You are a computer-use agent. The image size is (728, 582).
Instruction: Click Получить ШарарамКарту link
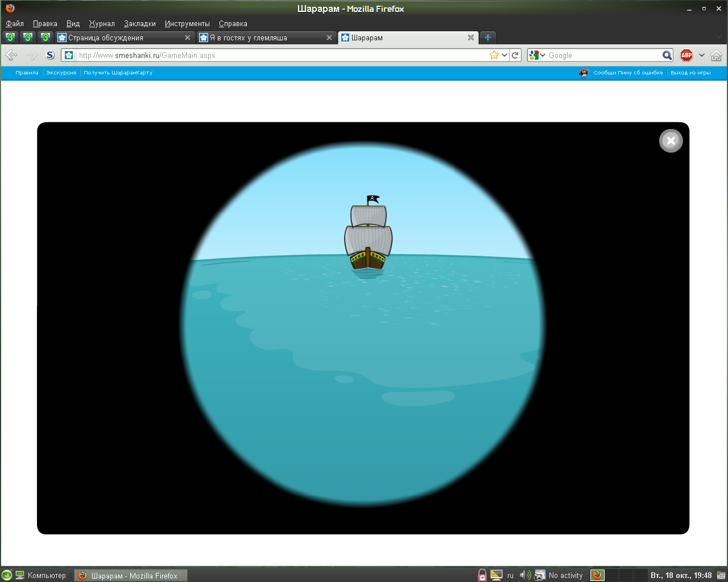pos(118,73)
